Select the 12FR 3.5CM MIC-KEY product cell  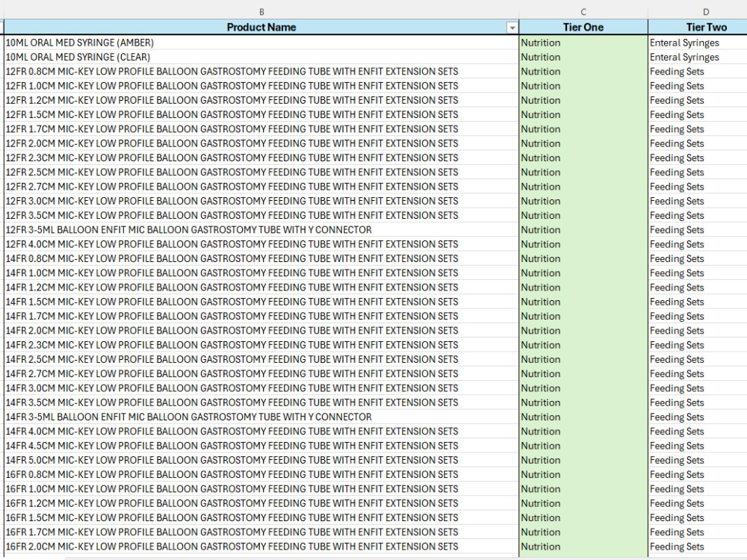pos(261,215)
